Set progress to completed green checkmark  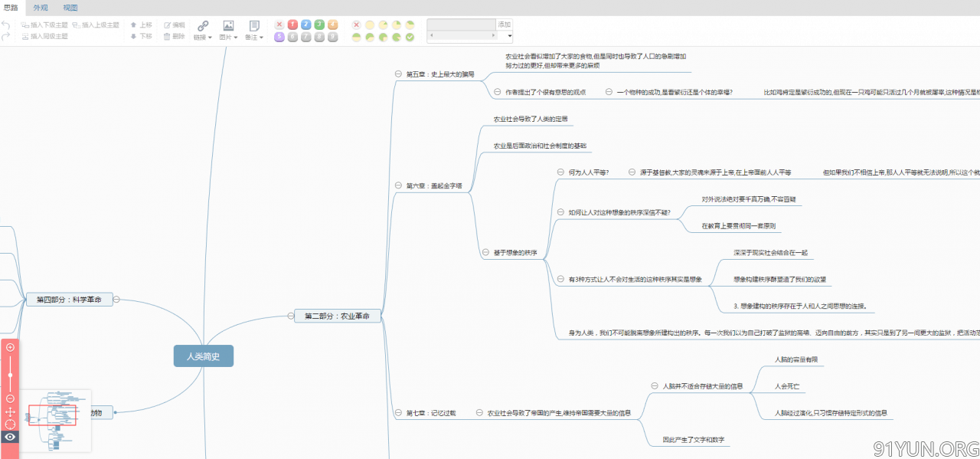click(x=410, y=37)
